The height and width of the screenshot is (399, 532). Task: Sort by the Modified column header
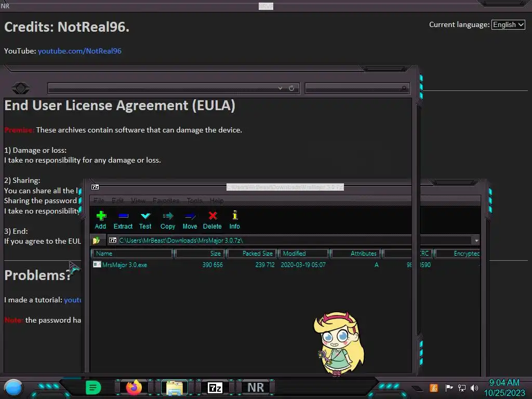pyautogui.click(x=303, y=254)
